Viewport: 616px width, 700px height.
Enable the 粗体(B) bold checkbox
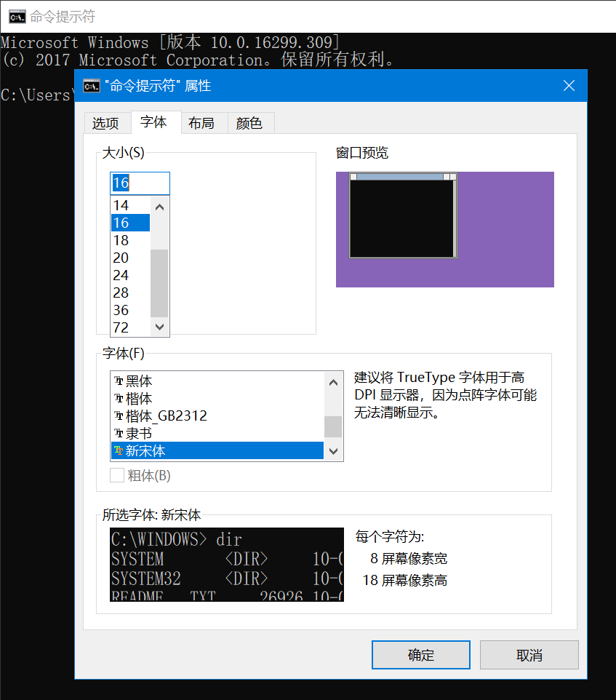click(x=117, y=475)
